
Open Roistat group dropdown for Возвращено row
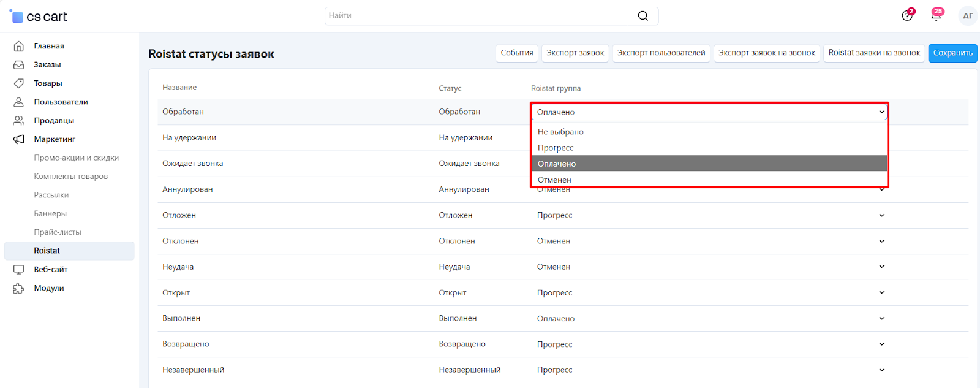pyautogui.click(x=709, y=344)
